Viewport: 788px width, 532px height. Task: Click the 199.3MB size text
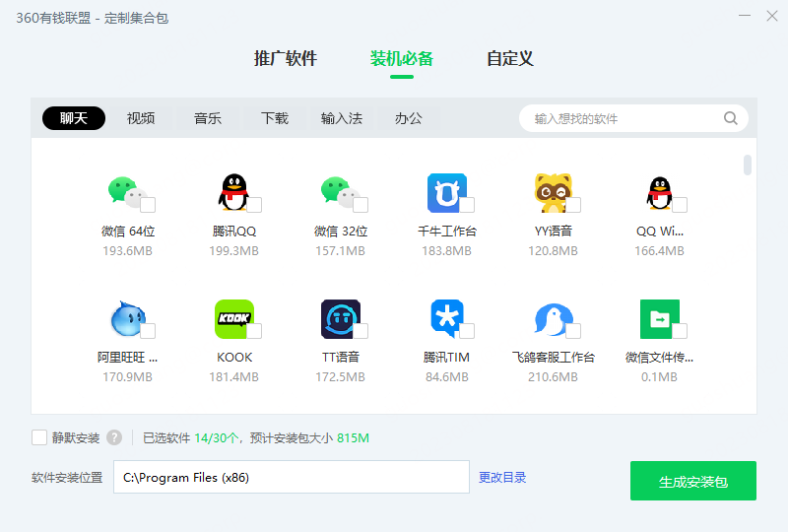coord(233,251)
